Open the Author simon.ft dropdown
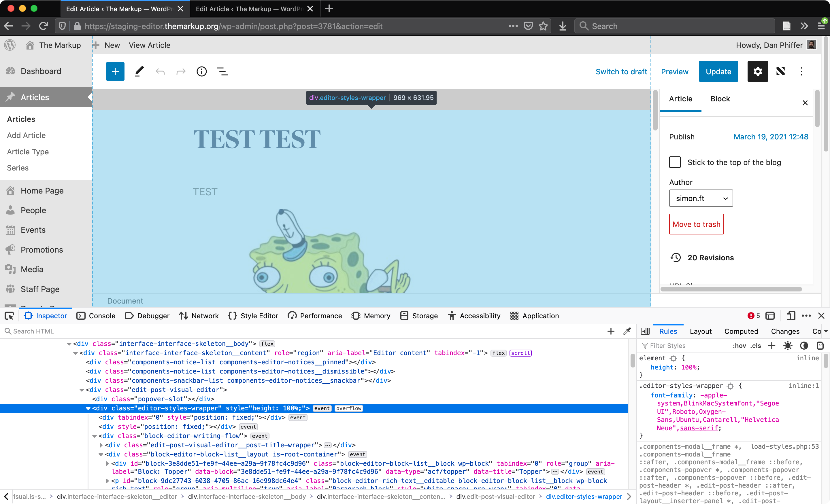The image size is (830, 504). (x=701, y=198)
